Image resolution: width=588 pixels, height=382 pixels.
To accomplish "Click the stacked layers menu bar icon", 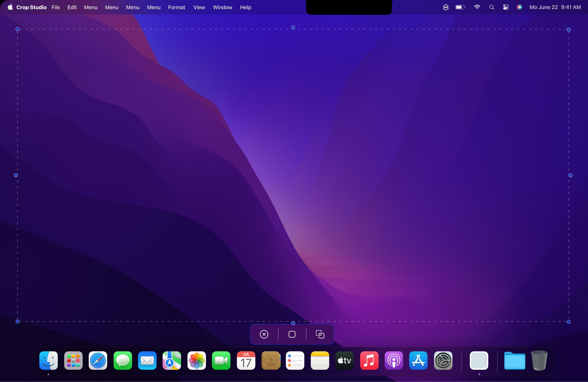I will (446, 7).
